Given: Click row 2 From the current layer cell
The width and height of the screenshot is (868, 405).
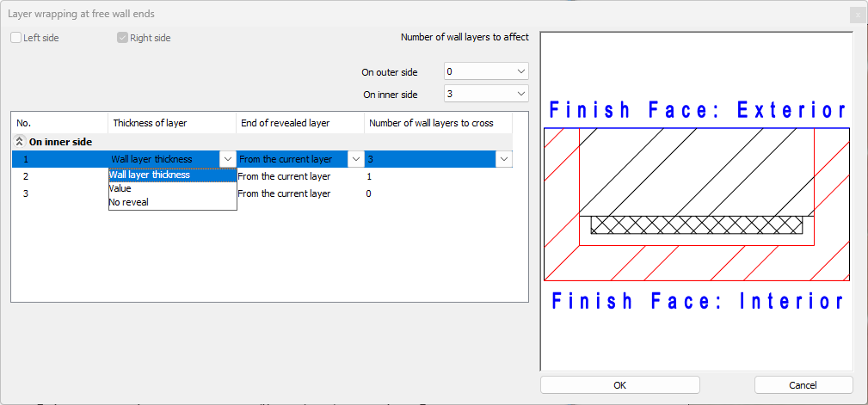Looking at the screenshot, I should [300, 176].
